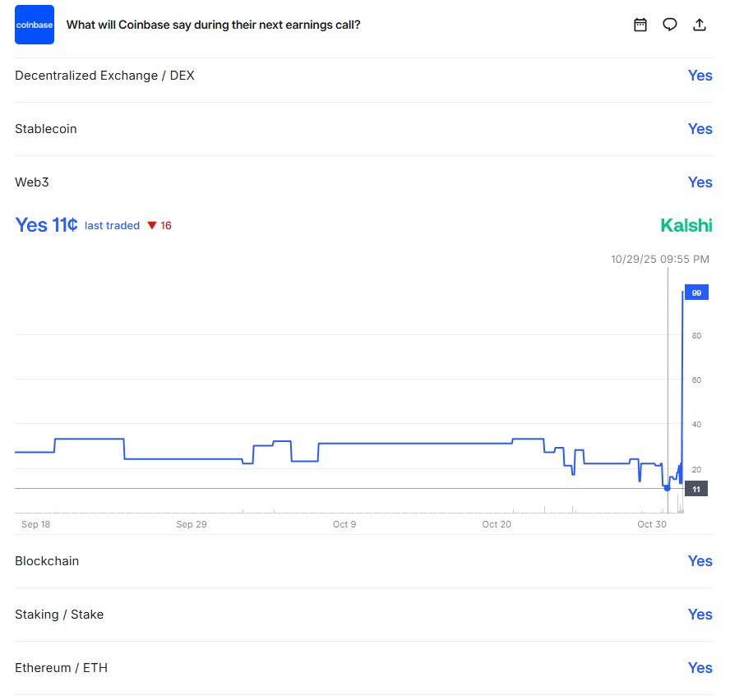Viewport: 730px width, 700px height.
Task: Click Yes for Ethereum / ETH
Action: (x=700, y=668)
